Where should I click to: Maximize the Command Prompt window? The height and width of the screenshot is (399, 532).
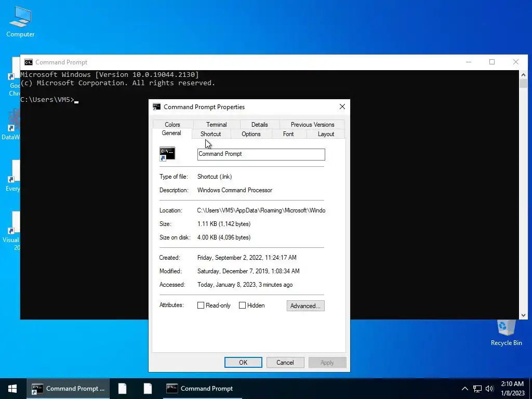[492, 62]
